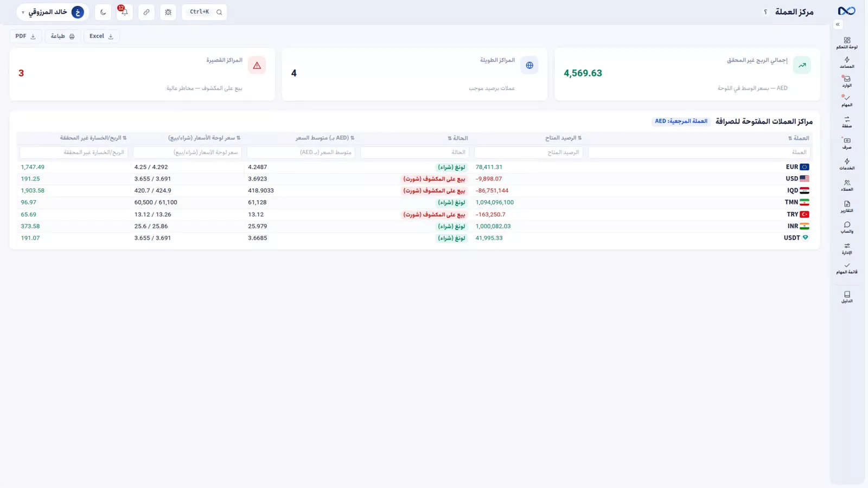Open صرف exchange sidebar icon
The width and height of the screenshot is (868, 488).
(847, 143)
